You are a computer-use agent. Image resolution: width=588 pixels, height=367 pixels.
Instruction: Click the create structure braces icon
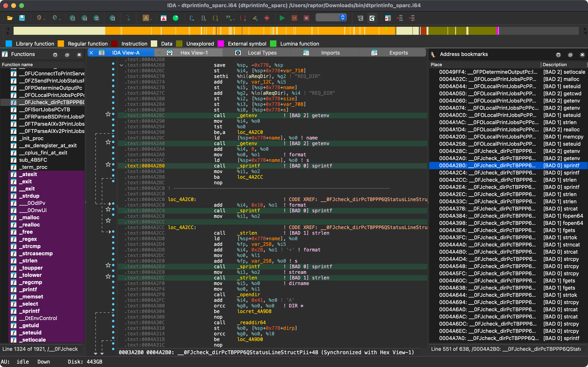(x=215, y=18)
